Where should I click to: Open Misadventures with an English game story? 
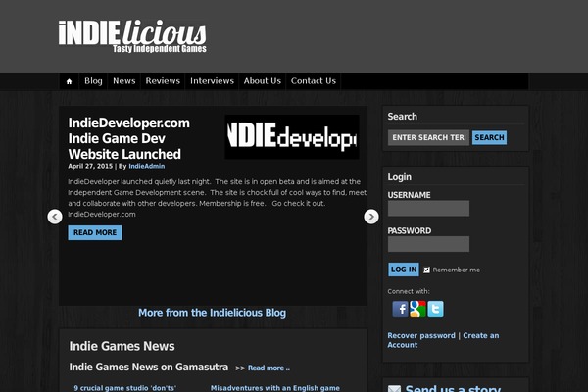tap(274, 388)
